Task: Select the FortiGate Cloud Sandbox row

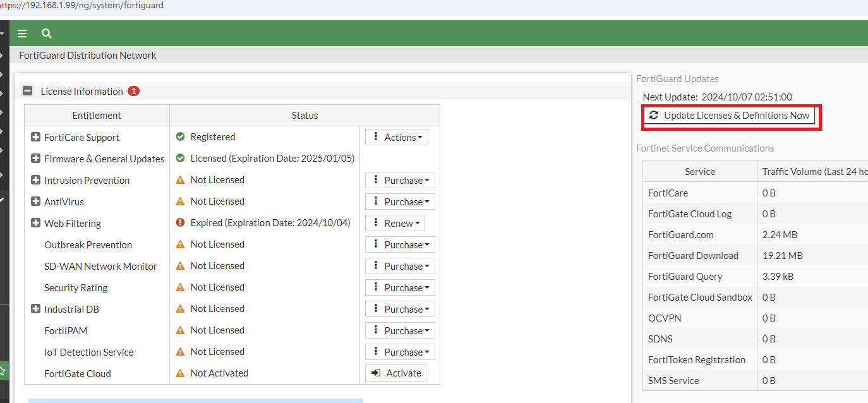Action: click(x=756, y=297)
